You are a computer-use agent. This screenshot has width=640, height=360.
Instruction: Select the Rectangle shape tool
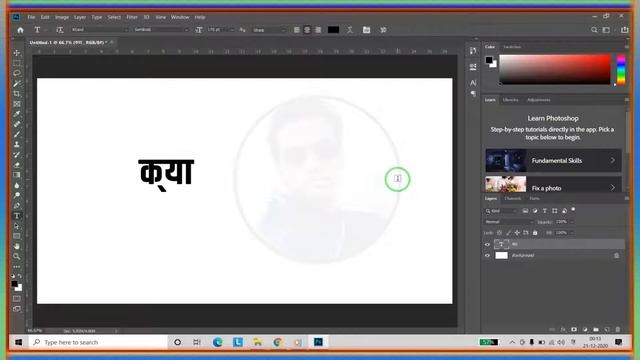[x=17, y=236]
